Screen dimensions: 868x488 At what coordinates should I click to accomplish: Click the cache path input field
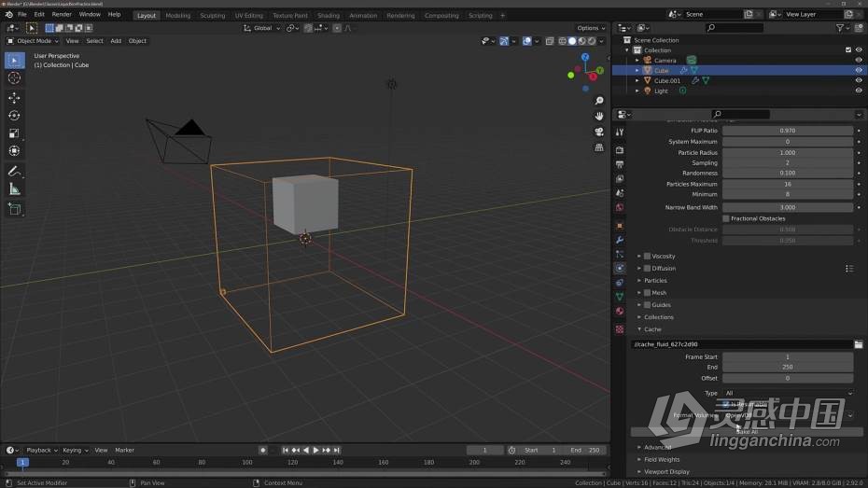741,344
